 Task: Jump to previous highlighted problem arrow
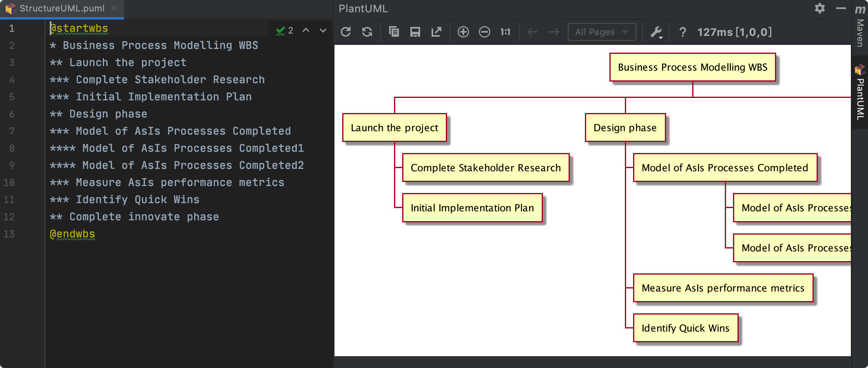click(x=306, y=31)
